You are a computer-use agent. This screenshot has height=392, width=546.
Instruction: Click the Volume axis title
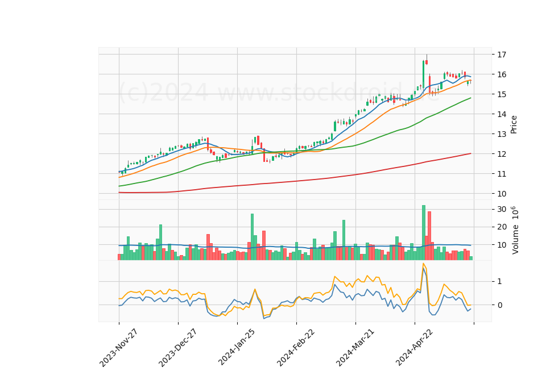[x=515, y=230]
